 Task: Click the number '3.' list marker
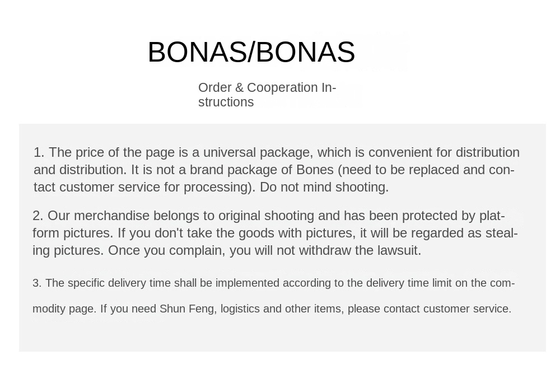37,283
